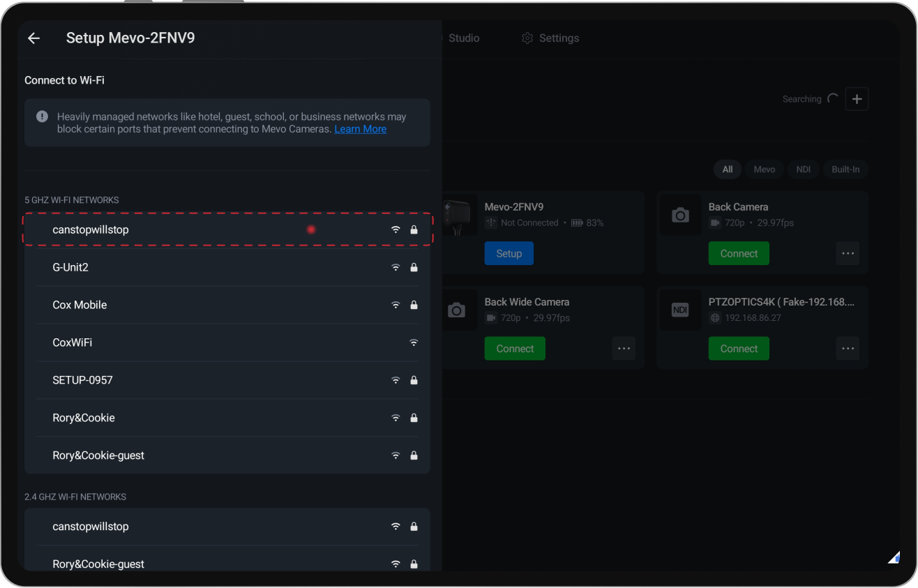Click Setup on the Mevo-2FNV9 card
The width and height of the screenshot is (918, 588).
pos(509,254)
